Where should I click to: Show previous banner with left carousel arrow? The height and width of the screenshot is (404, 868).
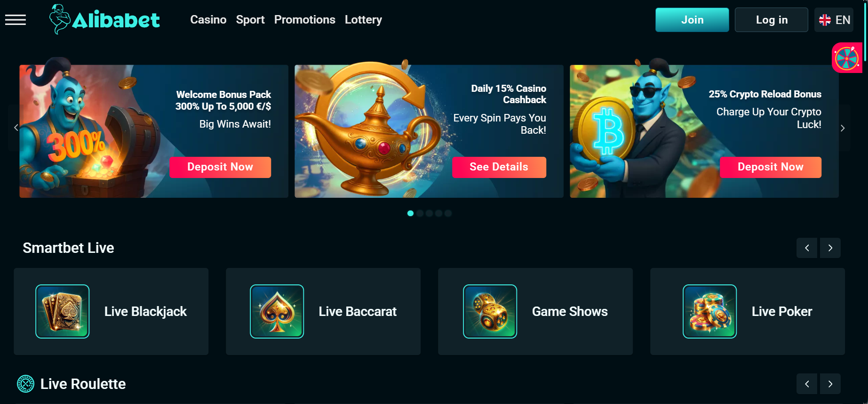(x=16, y=128)
